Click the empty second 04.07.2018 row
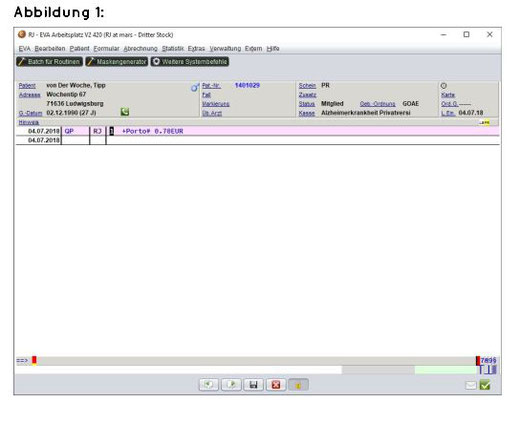This screenshot has height=424, width=520. [257, 140]
